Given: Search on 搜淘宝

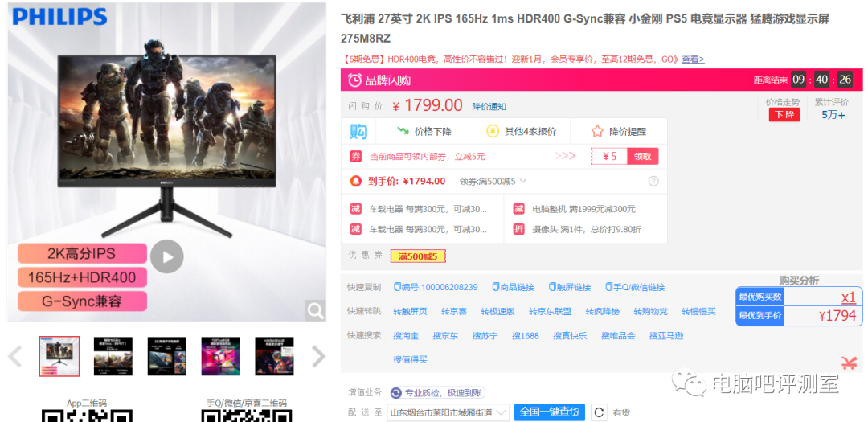Looking at the screenshot, I should pos(406,336).
